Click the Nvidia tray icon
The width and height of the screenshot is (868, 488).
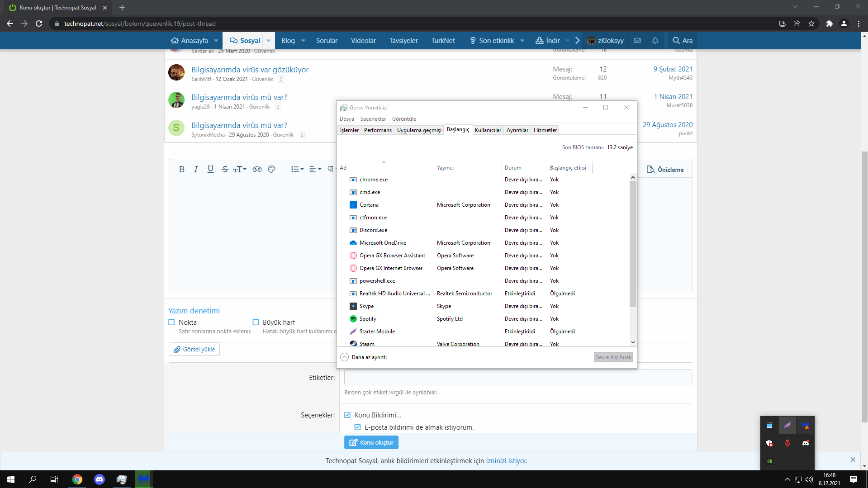[769, 461]
